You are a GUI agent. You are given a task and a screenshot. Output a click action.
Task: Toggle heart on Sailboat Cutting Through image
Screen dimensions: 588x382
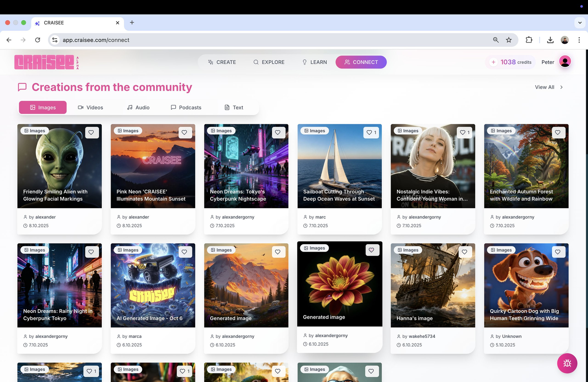pyautogui.click(x=371, y=133)
